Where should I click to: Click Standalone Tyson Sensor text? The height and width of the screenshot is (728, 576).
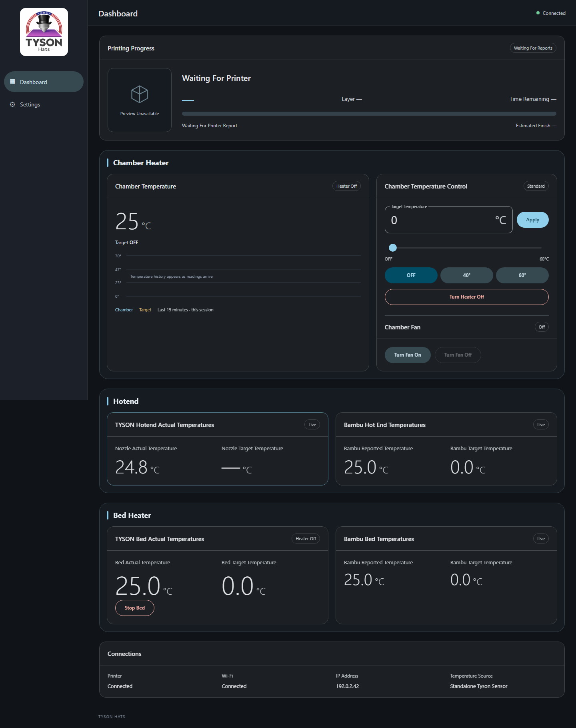pos(478,686)
